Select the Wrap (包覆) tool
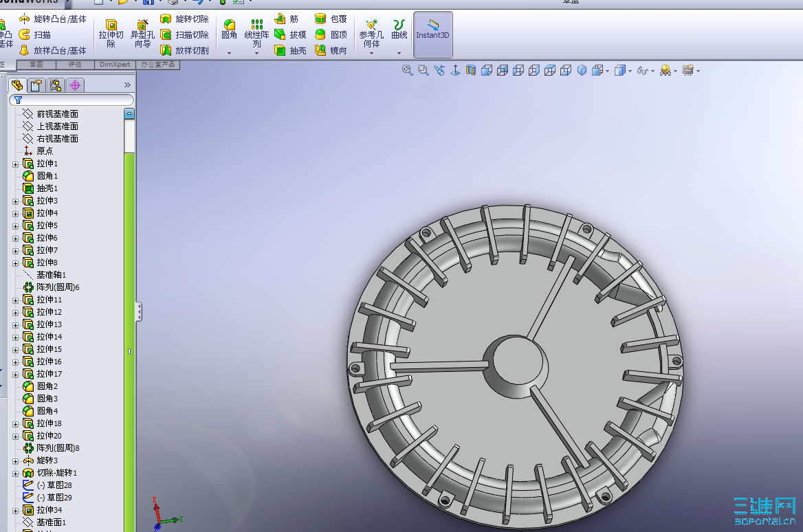The image size is (803, 532). pos(331,19)
